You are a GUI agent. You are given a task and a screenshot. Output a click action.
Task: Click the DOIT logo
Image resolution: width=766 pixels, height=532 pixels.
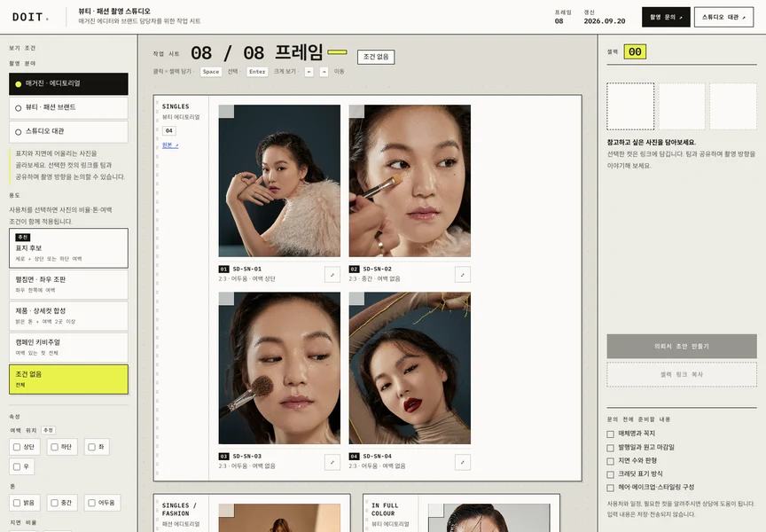30,17
